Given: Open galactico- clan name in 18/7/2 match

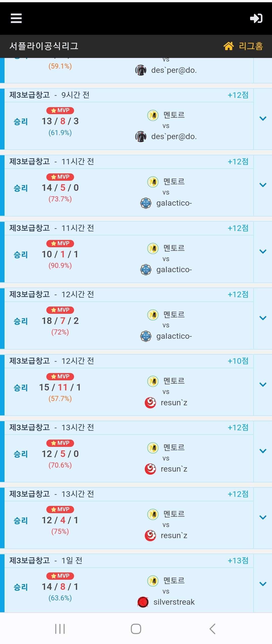Looking at the screenshot, I should [174, 336].
